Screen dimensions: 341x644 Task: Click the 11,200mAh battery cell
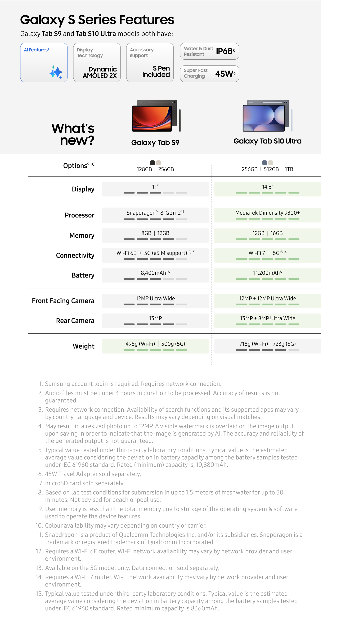267,275
